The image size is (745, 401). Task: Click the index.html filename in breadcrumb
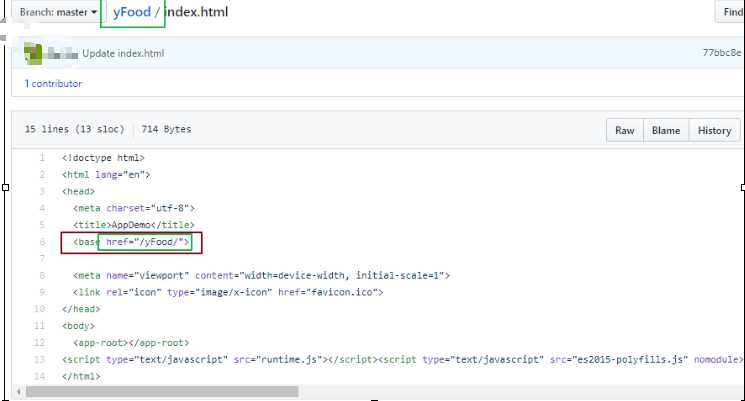point(197,12)
